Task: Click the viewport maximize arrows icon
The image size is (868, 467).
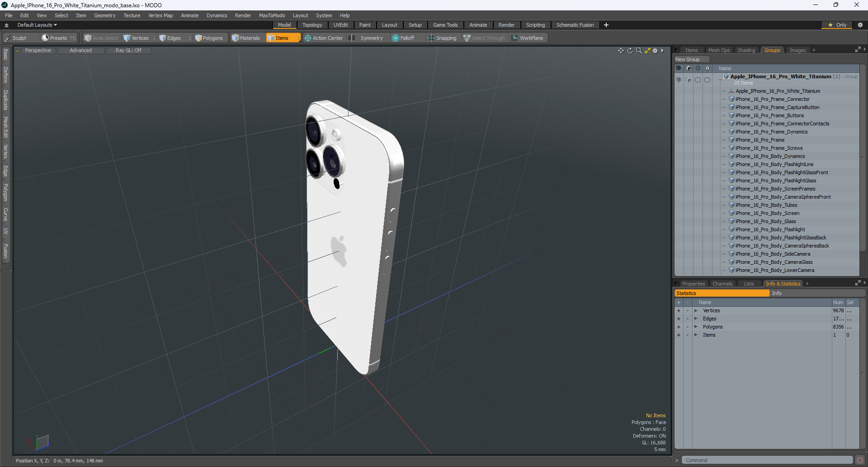Action: click(647, 51)
